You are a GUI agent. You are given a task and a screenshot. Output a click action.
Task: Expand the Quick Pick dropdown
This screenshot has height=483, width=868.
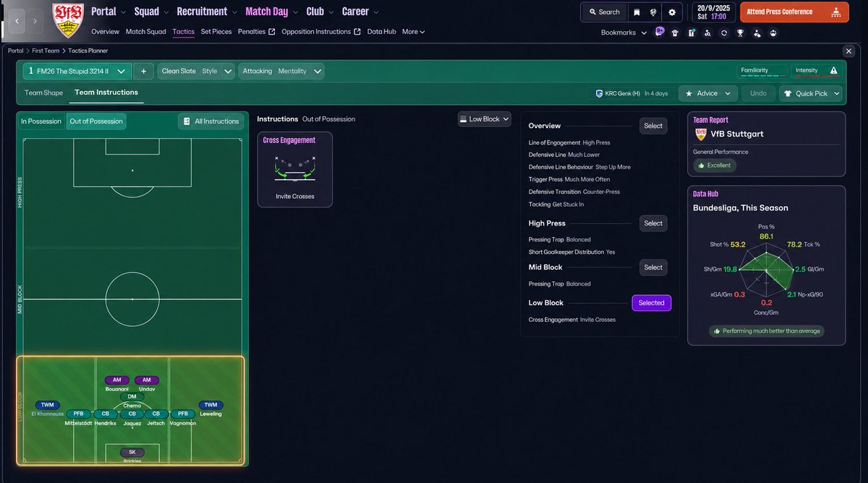pos(811,93)
